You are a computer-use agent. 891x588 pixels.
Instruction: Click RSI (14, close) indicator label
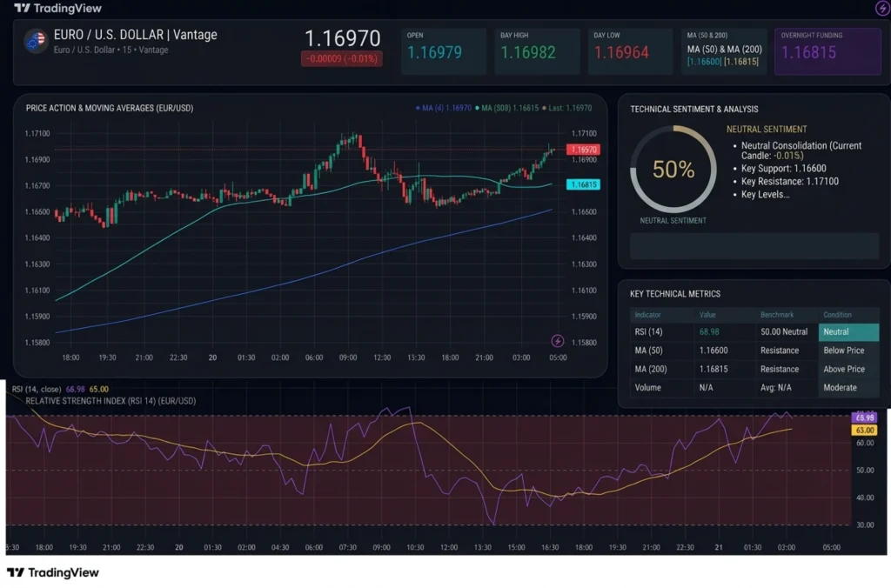click(37, 389)
